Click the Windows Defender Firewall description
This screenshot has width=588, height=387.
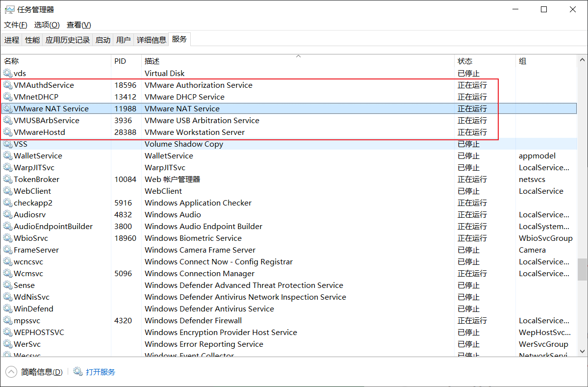click(193, 321)
